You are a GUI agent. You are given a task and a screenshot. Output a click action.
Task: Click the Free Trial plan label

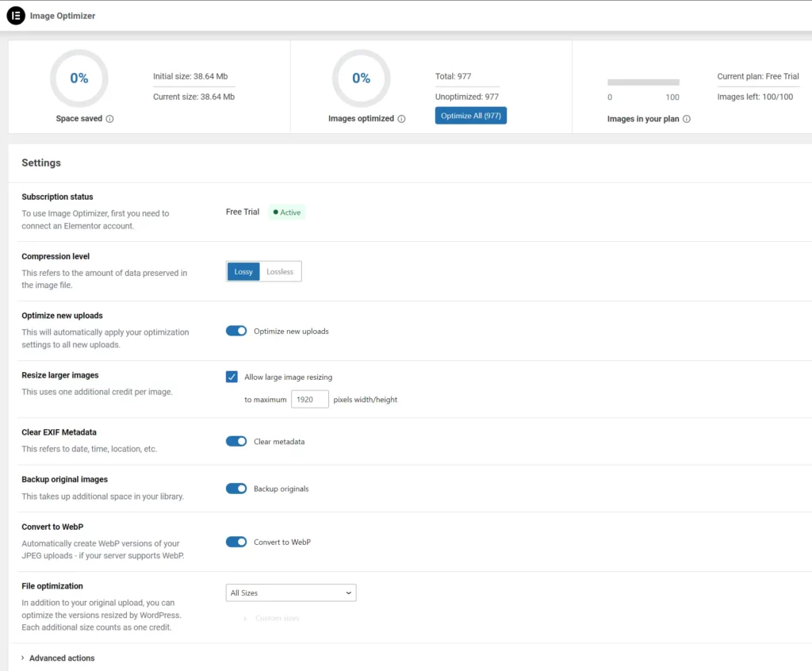(242, 212)
